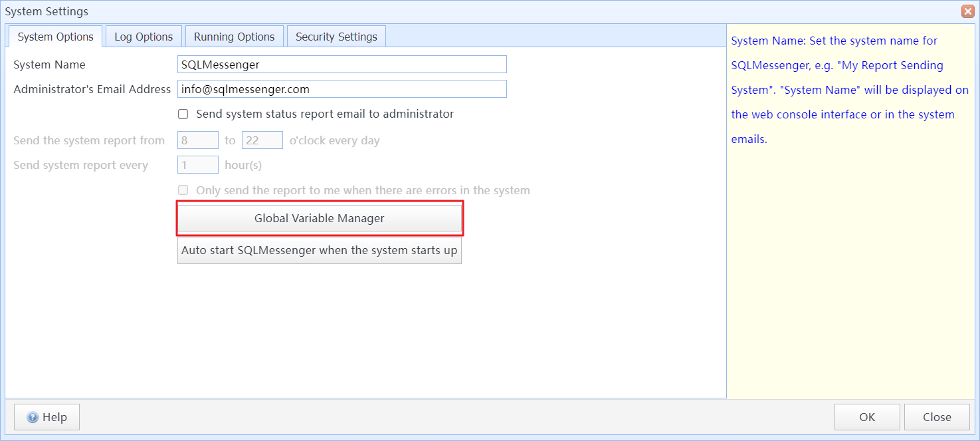Click the Close button at bottom right
This screenshot has height=441, width=980.
937,417
